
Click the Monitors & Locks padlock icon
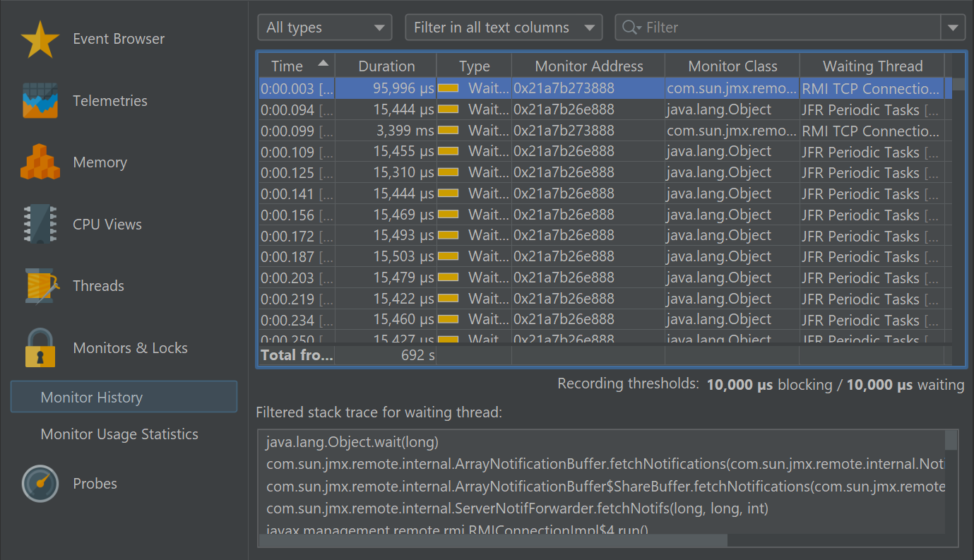pyautogui.click(x=40, y=347)
